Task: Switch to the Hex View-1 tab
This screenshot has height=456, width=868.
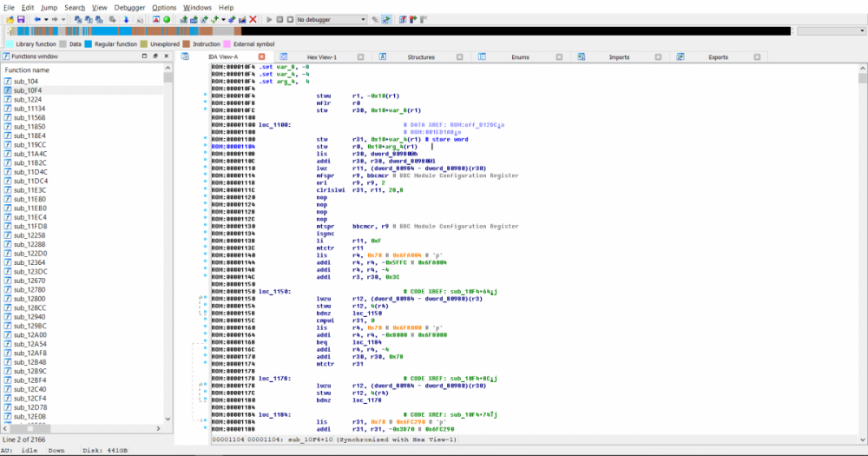Action: 322,56
